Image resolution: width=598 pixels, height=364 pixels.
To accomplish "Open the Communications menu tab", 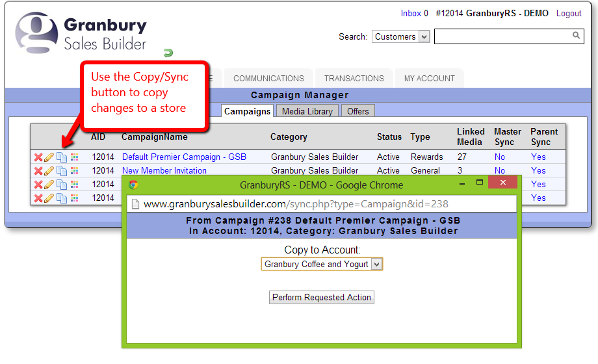I will [268, 78].
